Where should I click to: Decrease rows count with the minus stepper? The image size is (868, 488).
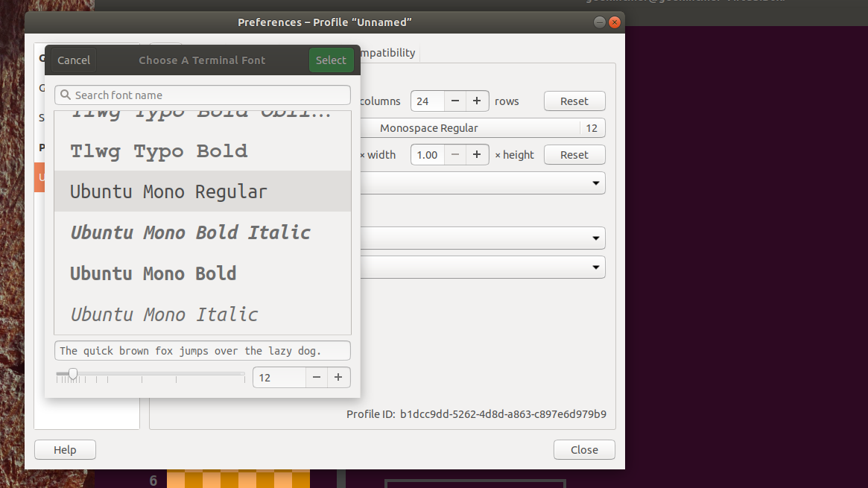coord(454,101)
